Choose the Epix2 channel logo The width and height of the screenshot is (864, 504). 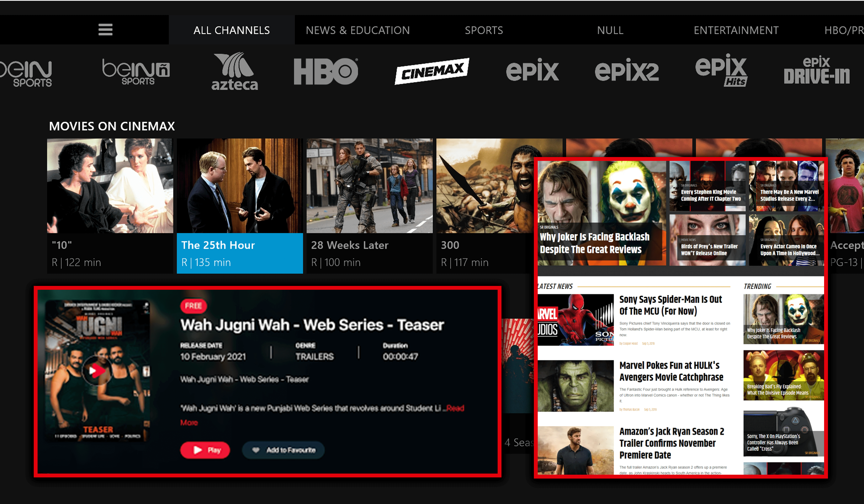(x=627, y=70)
